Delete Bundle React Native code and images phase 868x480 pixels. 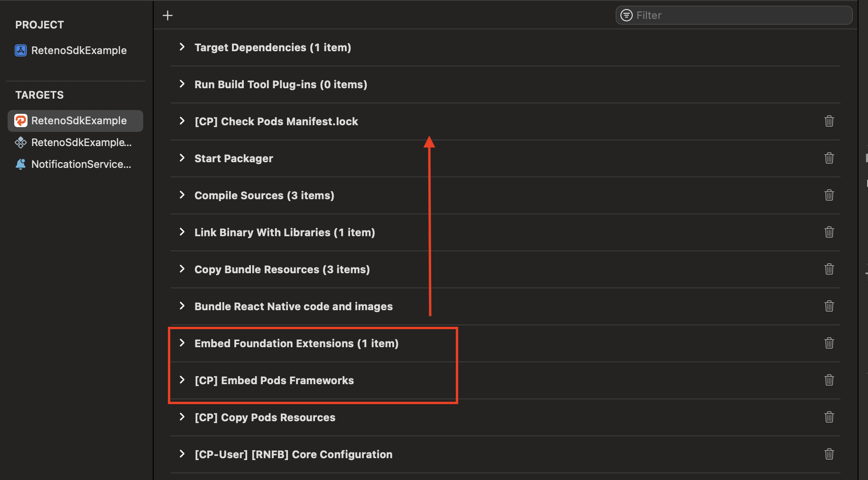829,306
